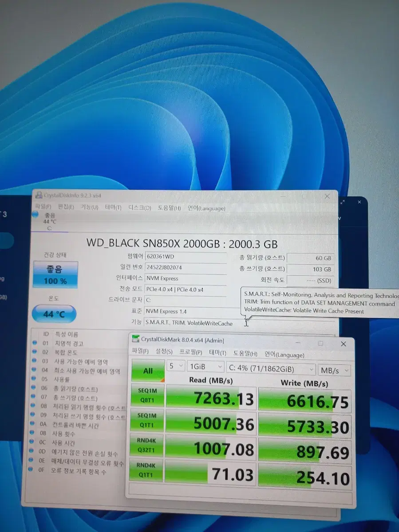Open the drive selection dropdown C: 4%
Viewport: 399px width, 532px height.
271,369
